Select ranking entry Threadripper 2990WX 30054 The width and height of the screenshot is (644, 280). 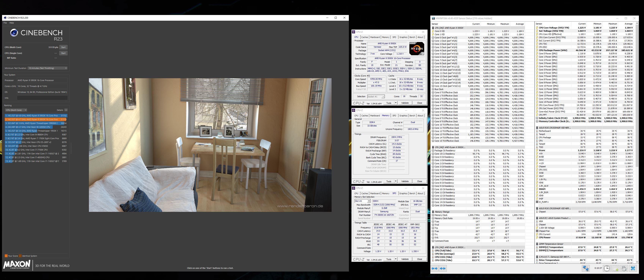(x=36, y=123)
